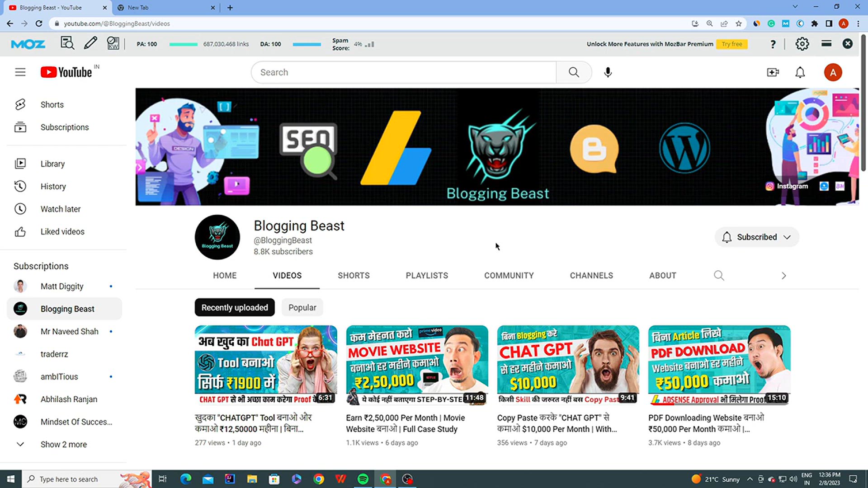Open Mr Naveed Shah subscription

63,331
